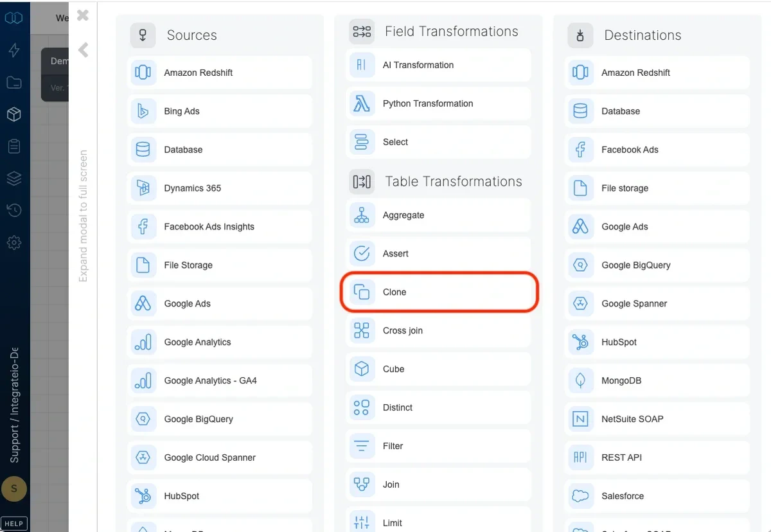Screen dimensions: 771x532
Task: Add Facebook Ads Insights source
Action: tap(220, 227)
